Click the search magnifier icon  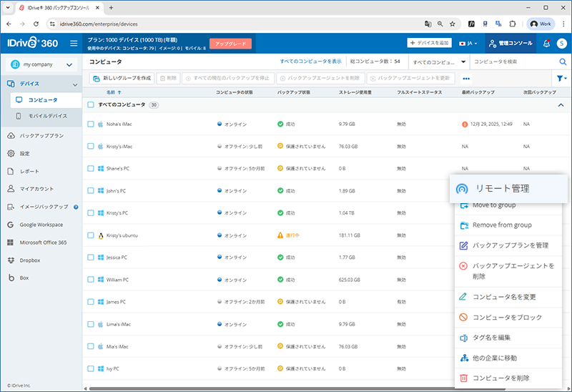point(562,62)
